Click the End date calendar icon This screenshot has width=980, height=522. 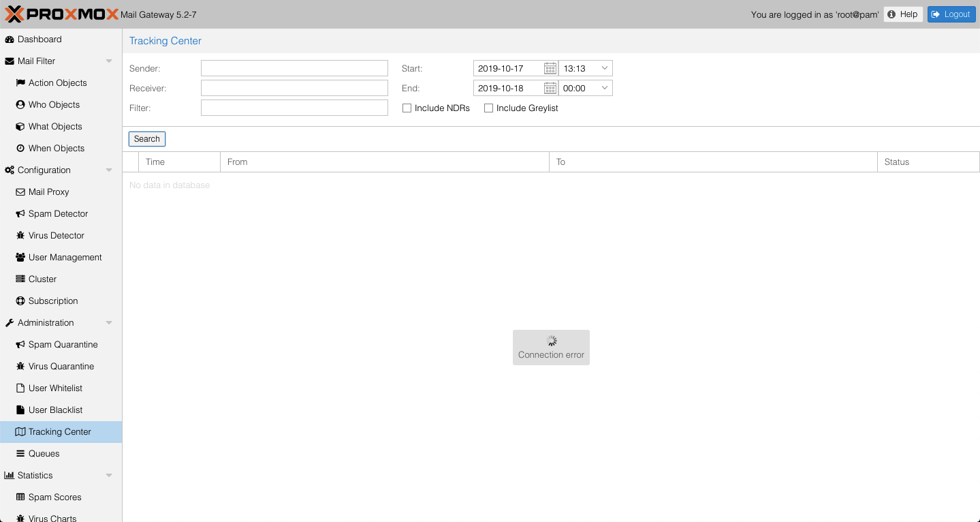550,88
